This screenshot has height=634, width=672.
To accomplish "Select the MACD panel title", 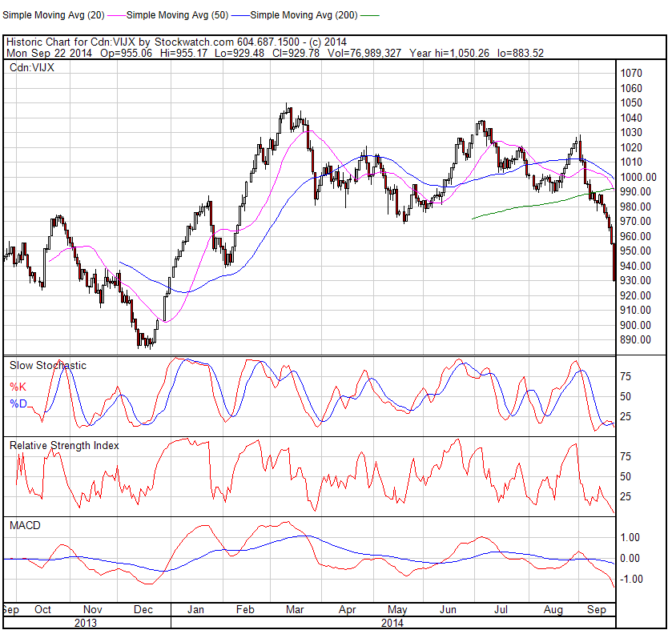I will [x=25, y=525].
